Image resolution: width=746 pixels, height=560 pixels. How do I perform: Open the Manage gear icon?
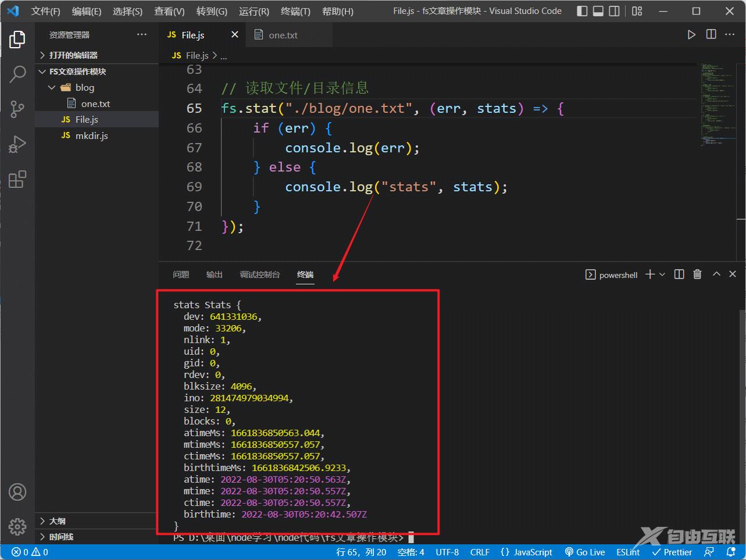tap(17, 527)
